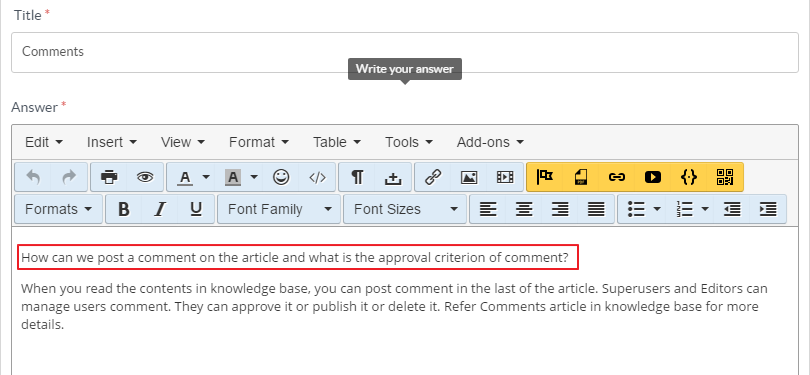Click the insert link chain icon

tap(432, 177)
